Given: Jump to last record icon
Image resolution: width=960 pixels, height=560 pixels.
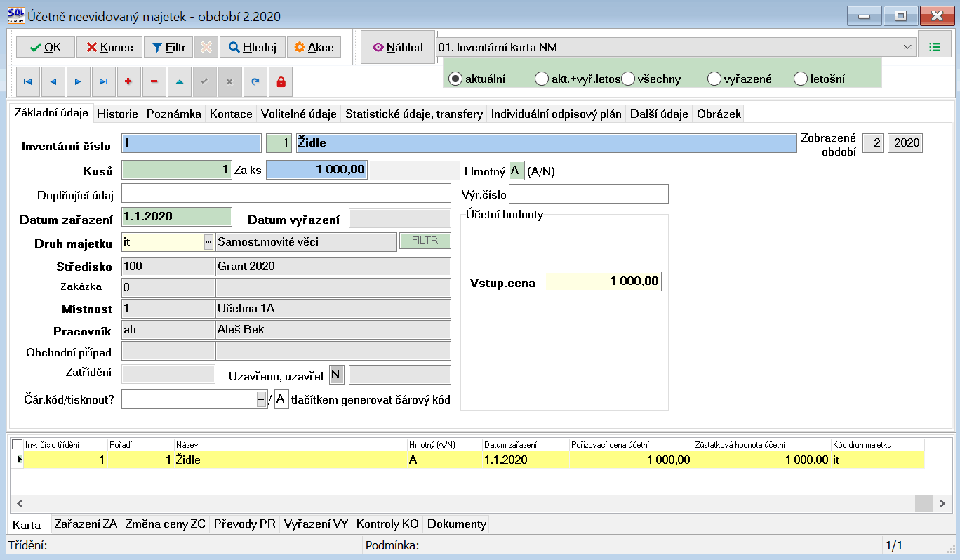Looking at the screenshot, I should click(x=103, y=81).
